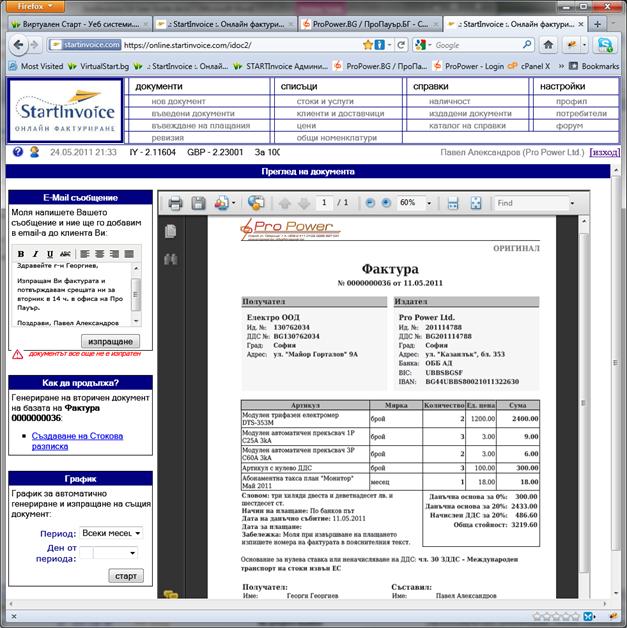Open the Период dropdown showing Всеки месец
Screen dimensions: 627x628
pyautogui.click(x=111, y=533)
